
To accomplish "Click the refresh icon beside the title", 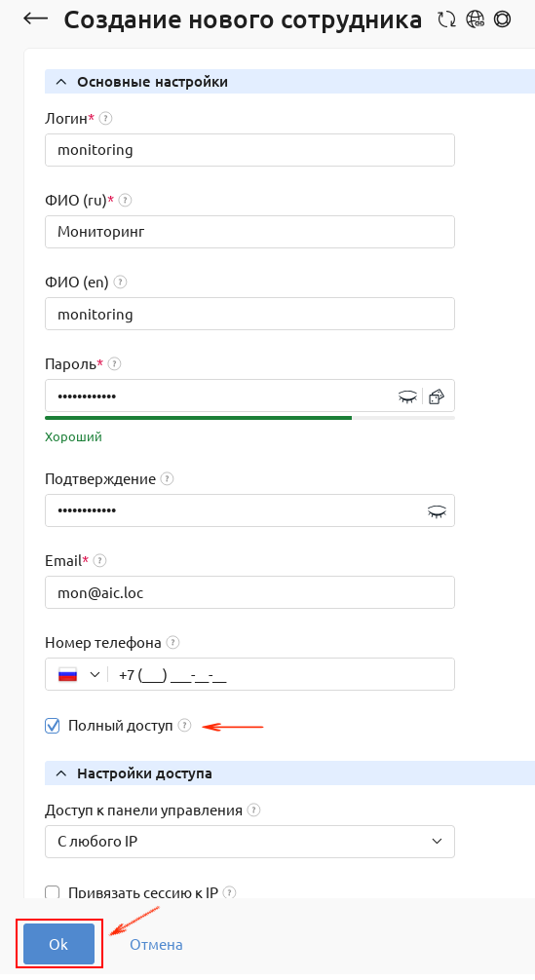I will tap(446, 19).
